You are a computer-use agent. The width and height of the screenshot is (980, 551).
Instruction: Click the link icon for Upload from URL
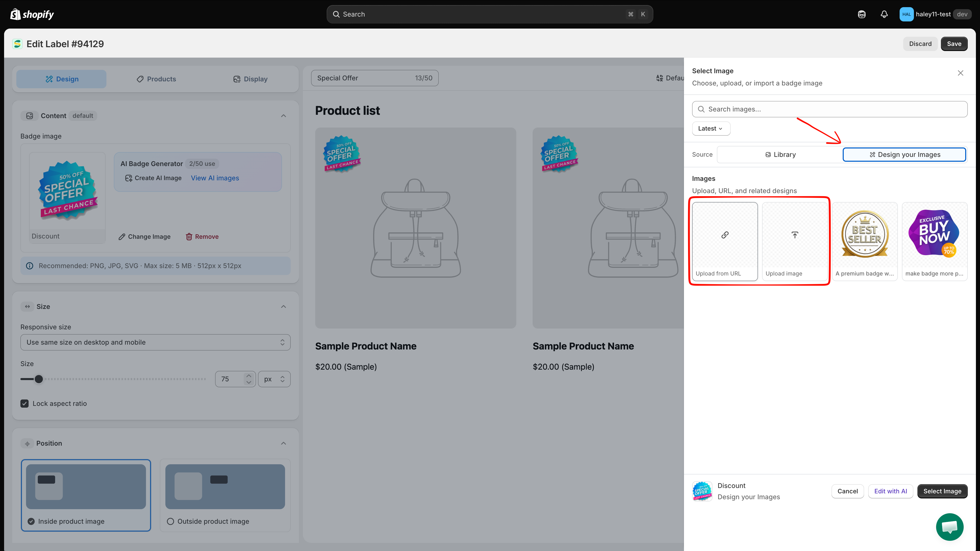click(x=725, y=235)
